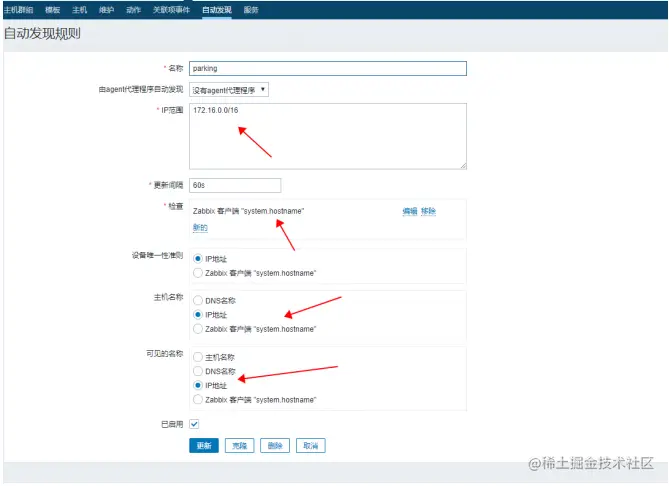669x486 pixels.
Task: Select IP地址 under 可见的名称
Action: [198, 385]
